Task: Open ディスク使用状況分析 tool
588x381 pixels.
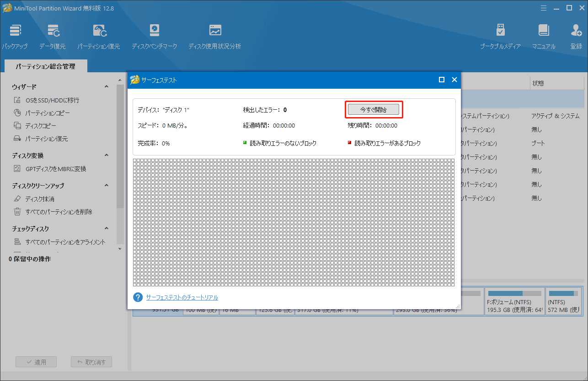Action: (214, 37)
